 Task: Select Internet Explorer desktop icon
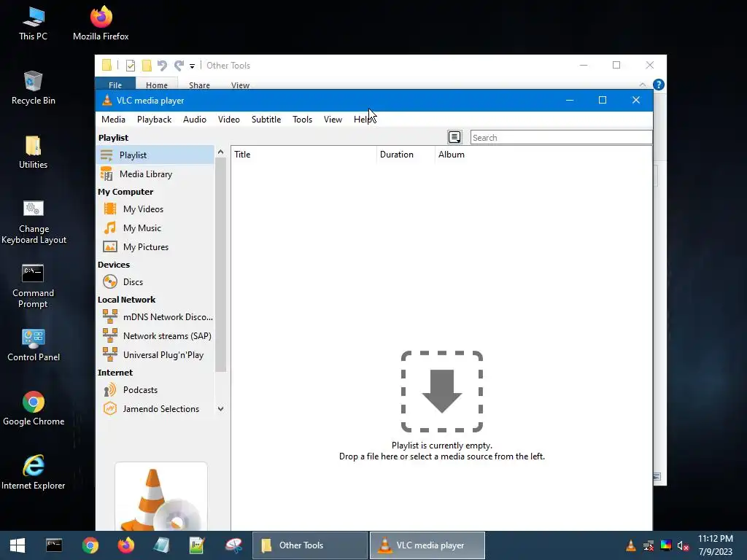(x=34, y=472)
